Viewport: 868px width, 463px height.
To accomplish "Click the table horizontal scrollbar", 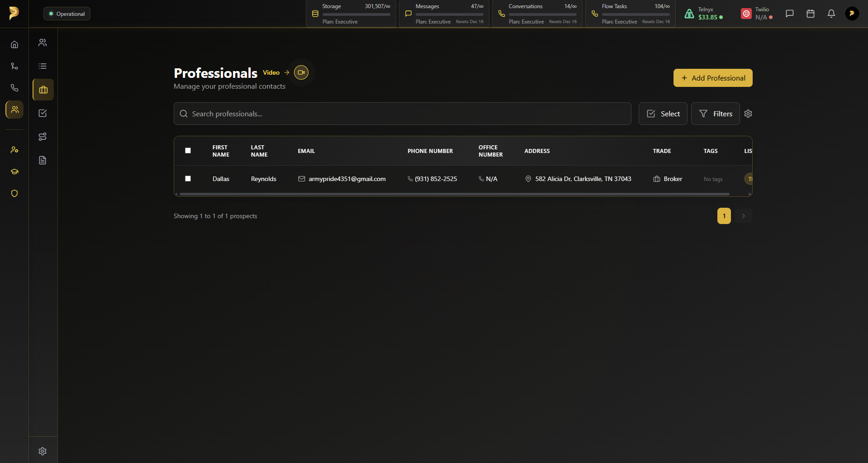I will coord(455,194).
